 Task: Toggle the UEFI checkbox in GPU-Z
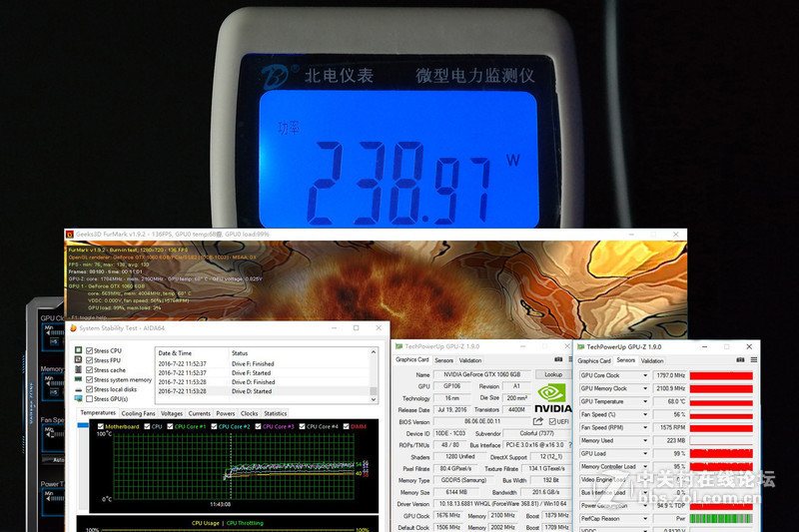point(552,421)
